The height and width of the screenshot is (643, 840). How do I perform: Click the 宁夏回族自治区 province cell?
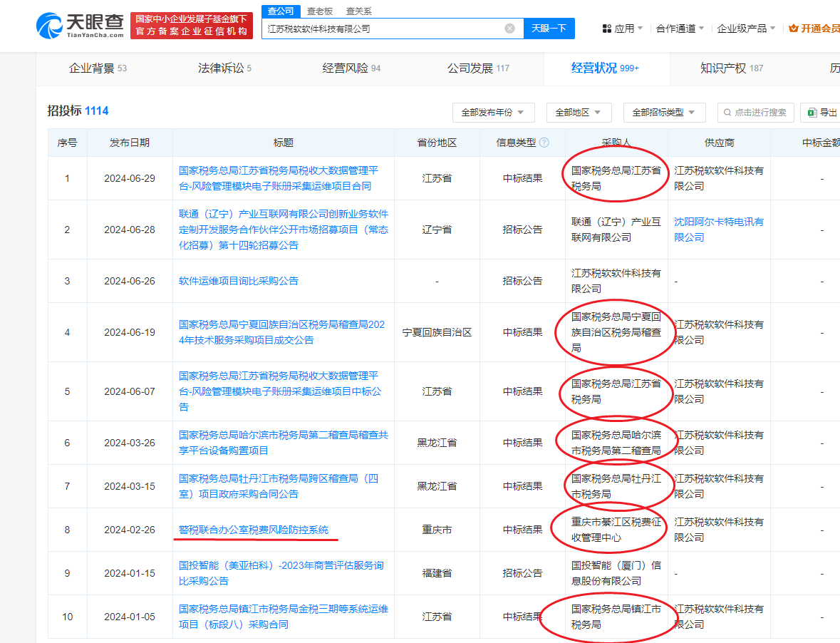click(437, 332)
